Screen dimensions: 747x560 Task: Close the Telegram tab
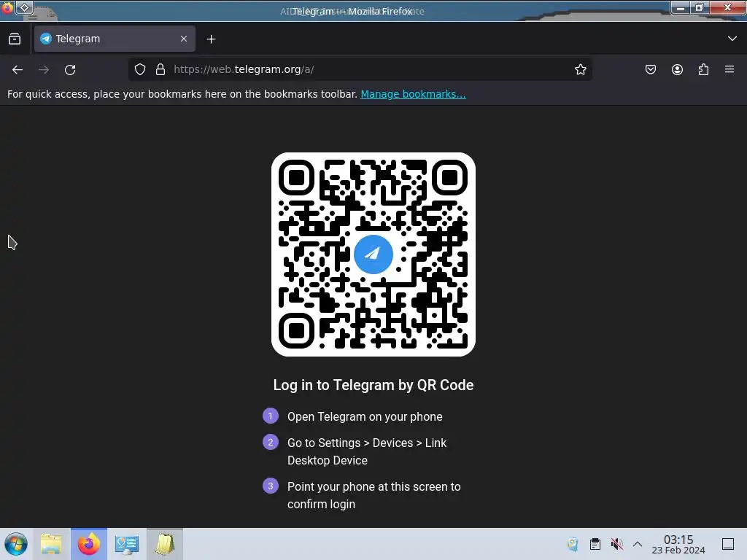click(184, 39)
